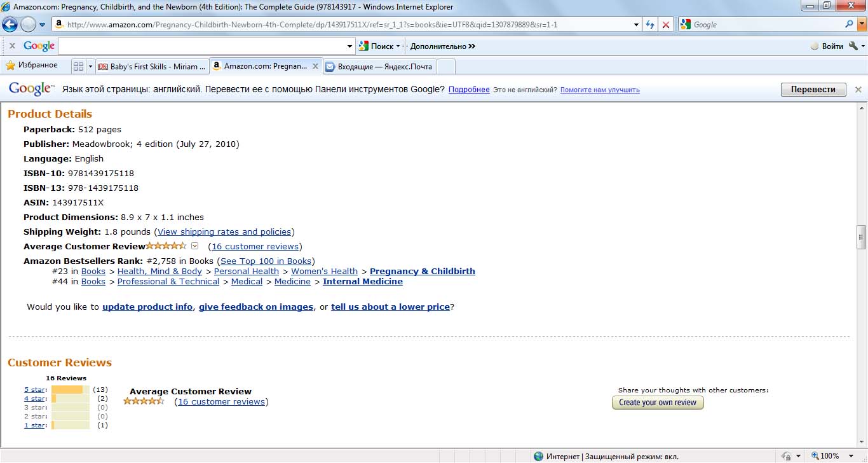Open the recent pages history arrow

[42, 25]
